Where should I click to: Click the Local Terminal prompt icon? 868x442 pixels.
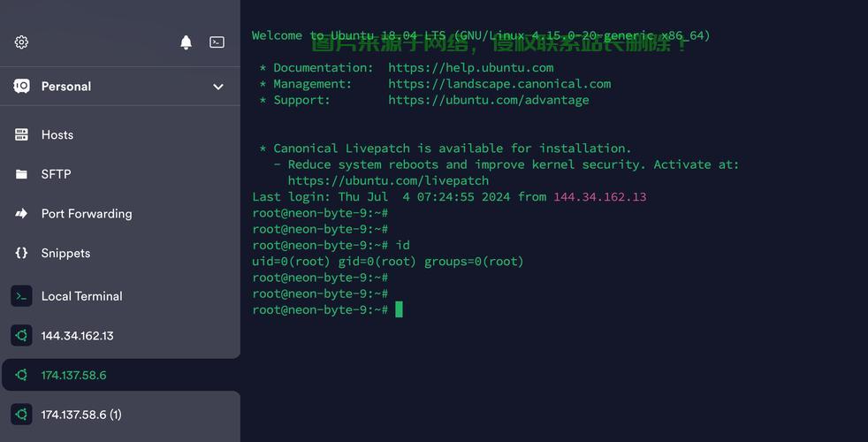click(21, 296)
